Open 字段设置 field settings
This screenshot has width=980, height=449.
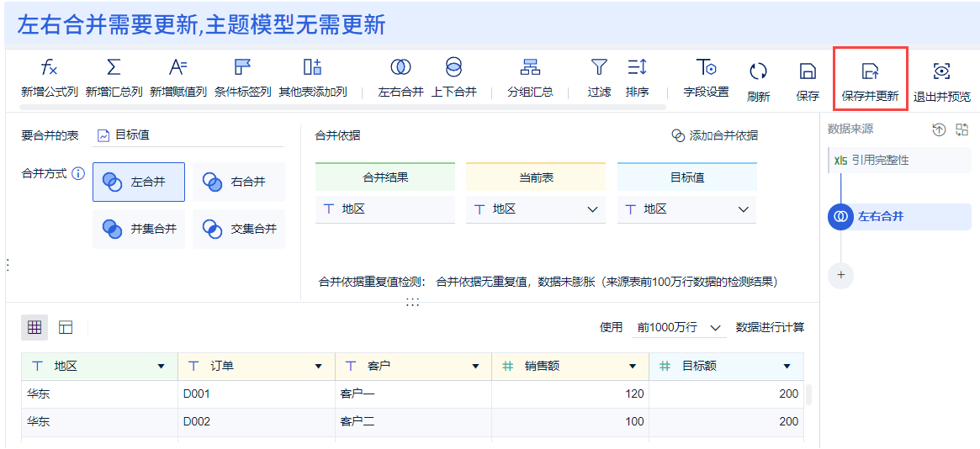pos(706,68)
